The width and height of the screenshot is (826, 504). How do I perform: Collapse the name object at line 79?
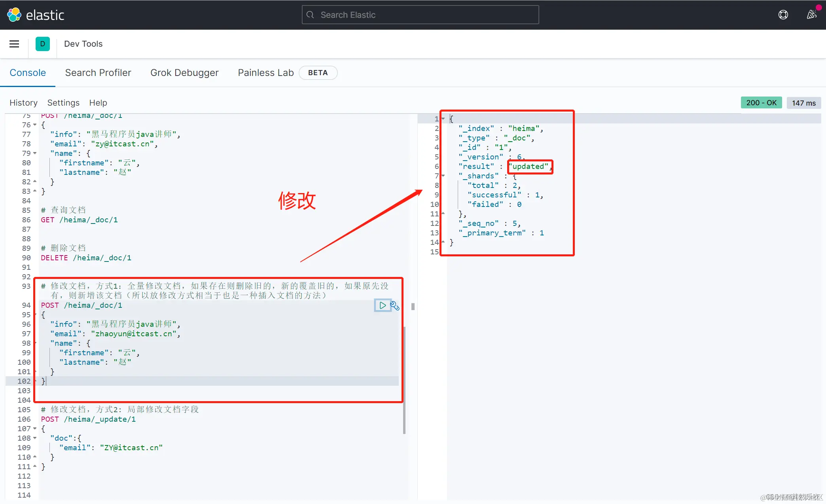point(35,153)
